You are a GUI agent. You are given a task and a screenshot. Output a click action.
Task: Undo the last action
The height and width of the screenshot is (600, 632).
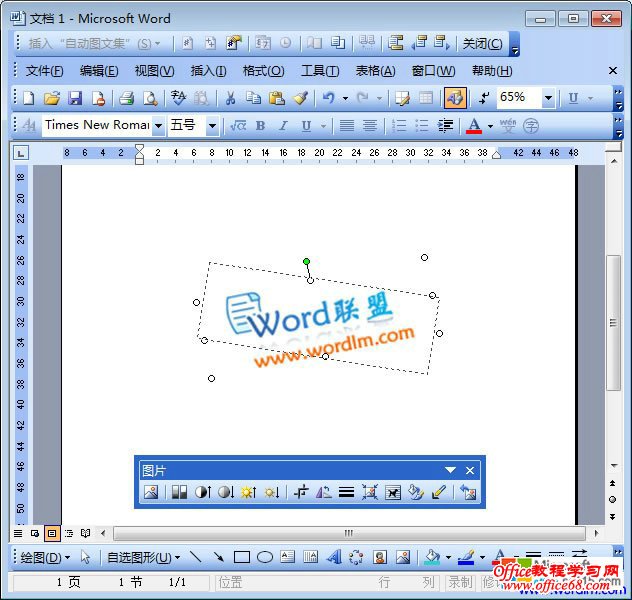pyautogui.click(x=329, y=98)
